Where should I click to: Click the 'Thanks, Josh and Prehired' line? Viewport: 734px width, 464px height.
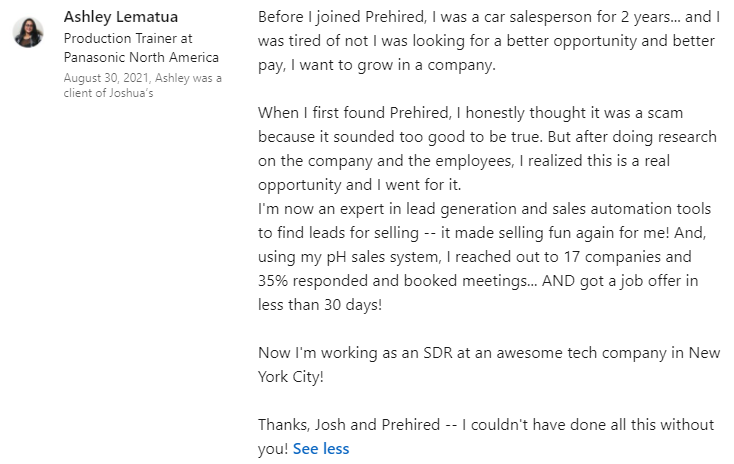pyautogui.click(x=485, y=425)
